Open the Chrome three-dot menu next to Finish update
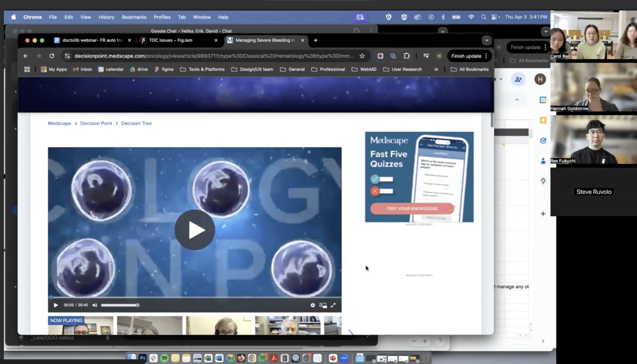Screen dimensions: 637x364 click(x=486, y=56)
